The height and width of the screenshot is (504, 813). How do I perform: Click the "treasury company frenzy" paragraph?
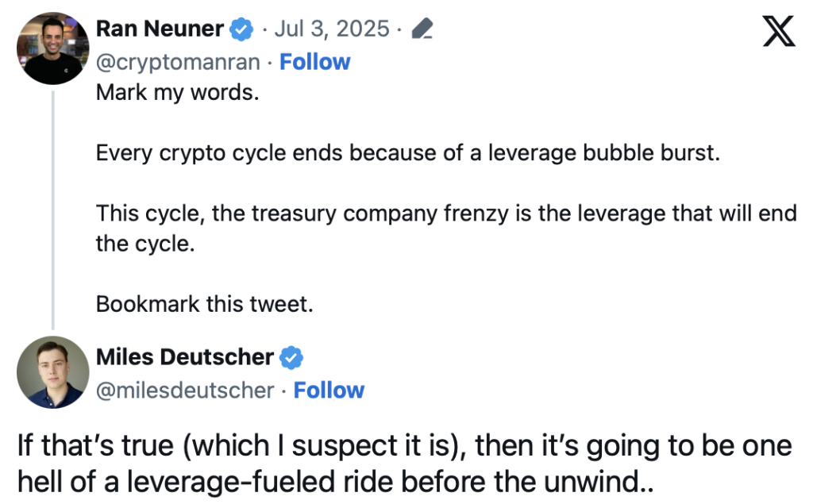(x=446, y=228)
